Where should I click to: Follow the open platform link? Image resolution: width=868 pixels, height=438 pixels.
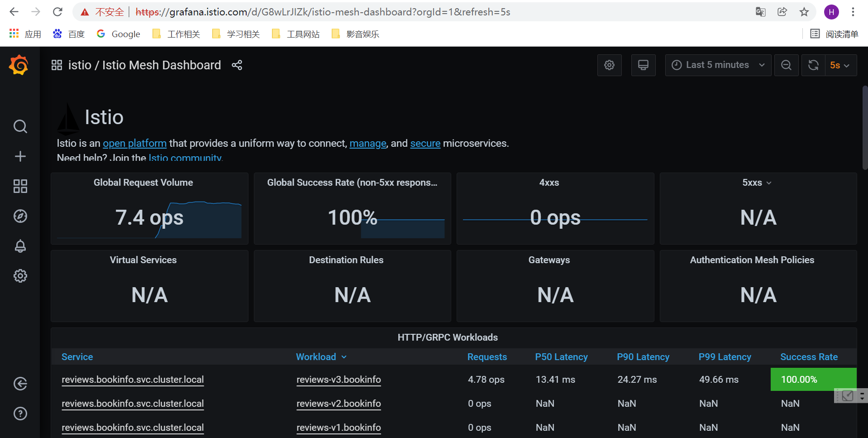coord(134,143)
